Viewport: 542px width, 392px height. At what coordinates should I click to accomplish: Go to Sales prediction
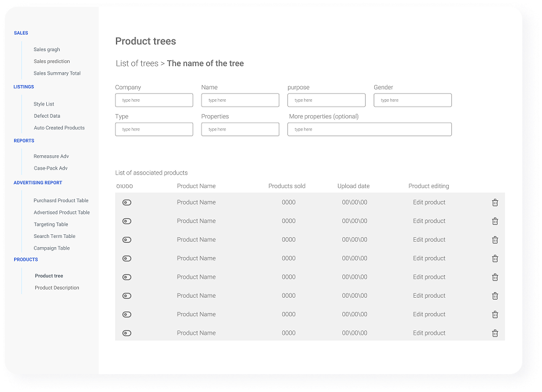52,61
